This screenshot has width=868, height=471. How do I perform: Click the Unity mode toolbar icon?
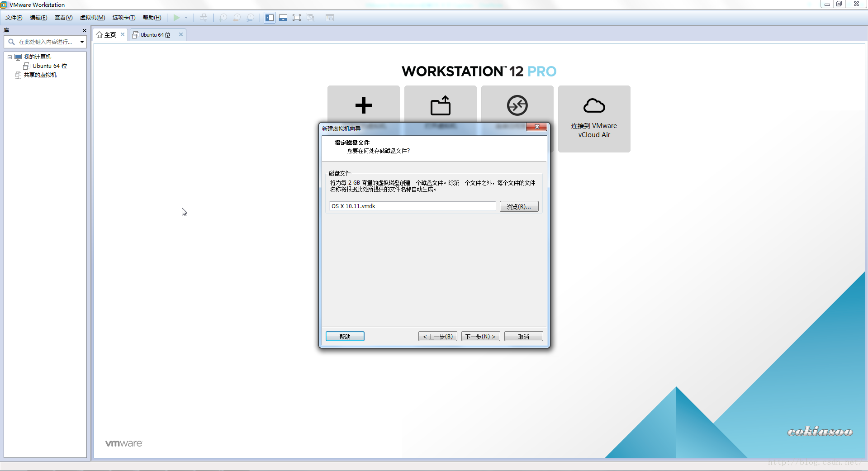[x=310, y=18]
